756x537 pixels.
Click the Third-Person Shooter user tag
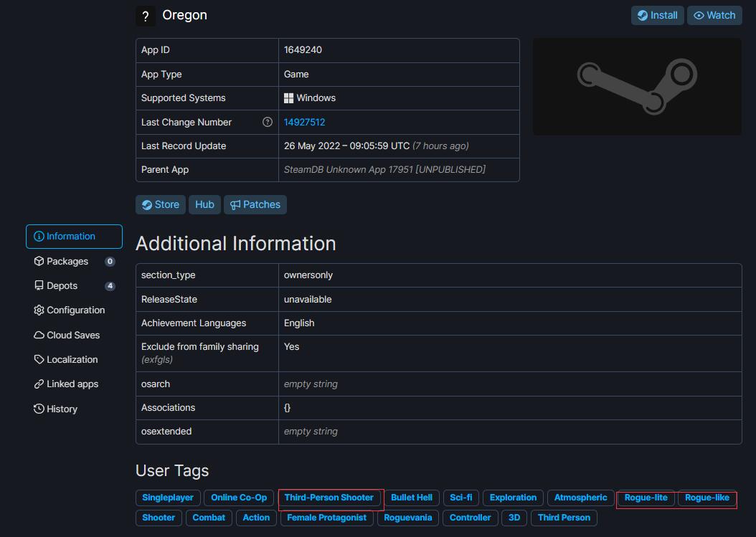pos(329,498)
